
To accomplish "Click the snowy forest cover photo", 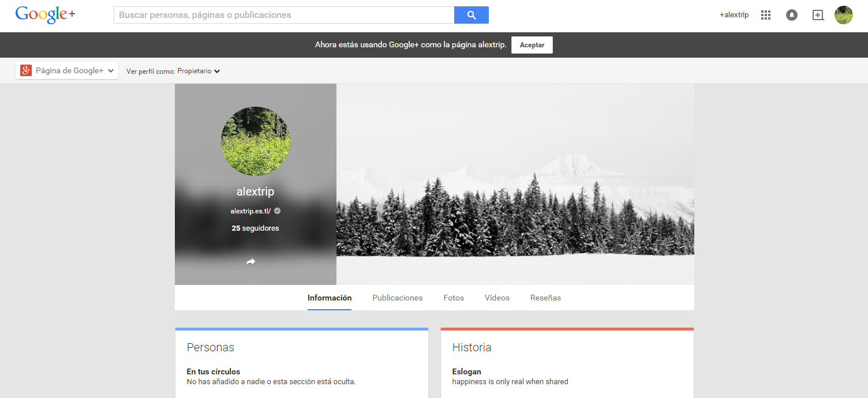I will [515, 185].
